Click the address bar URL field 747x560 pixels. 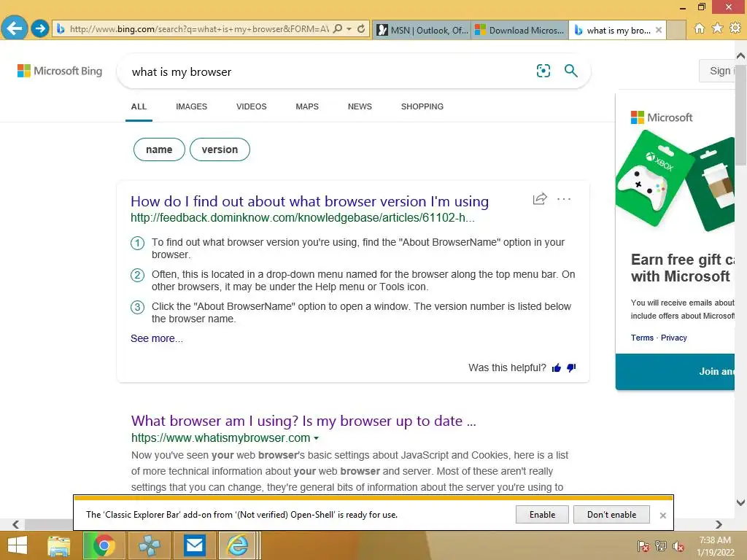tap(198, 29)
